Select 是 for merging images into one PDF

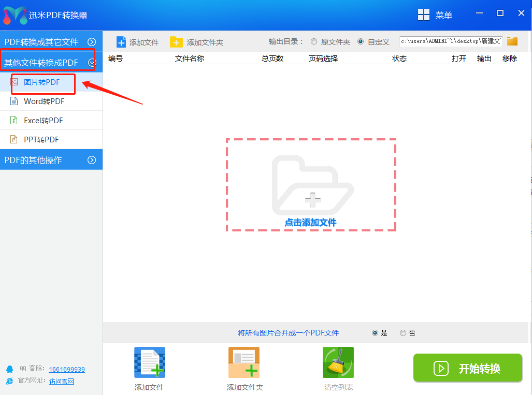click(375, 333)
